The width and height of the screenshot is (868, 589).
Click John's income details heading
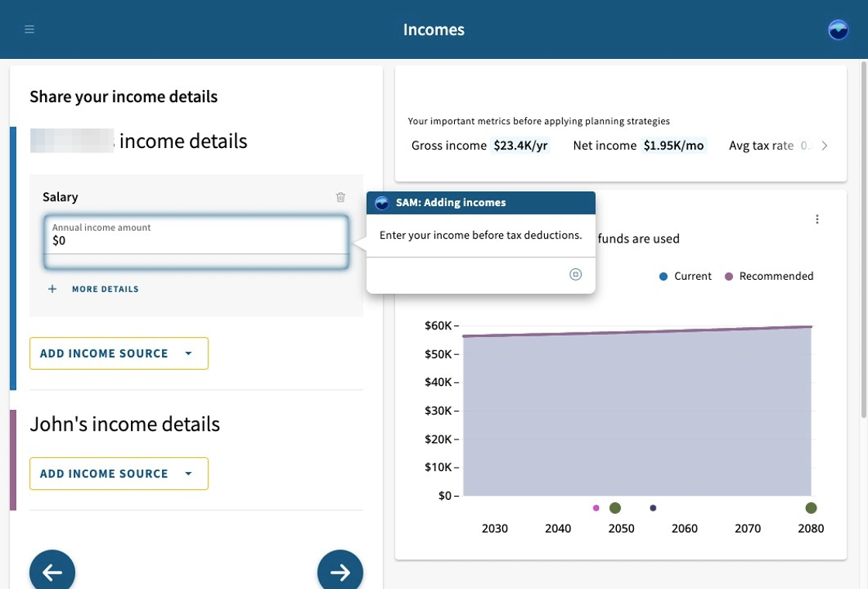click(x=125, y=424)
